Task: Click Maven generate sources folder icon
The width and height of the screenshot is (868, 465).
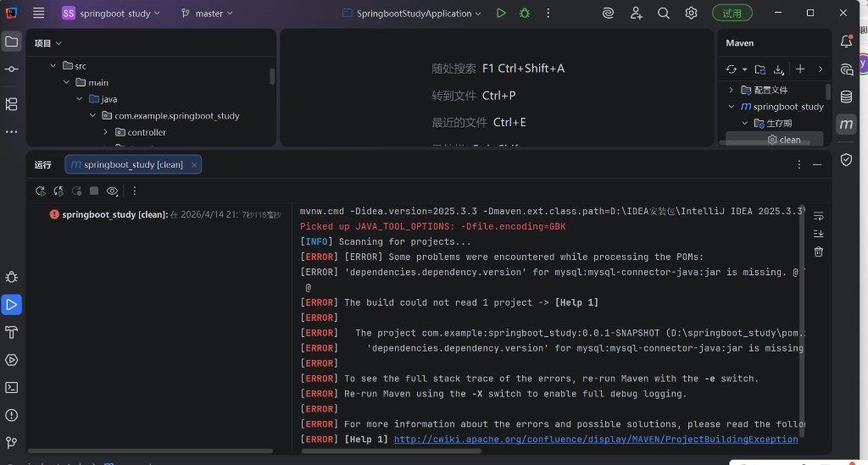Action: pyautogui.click(x=760, y=69)
